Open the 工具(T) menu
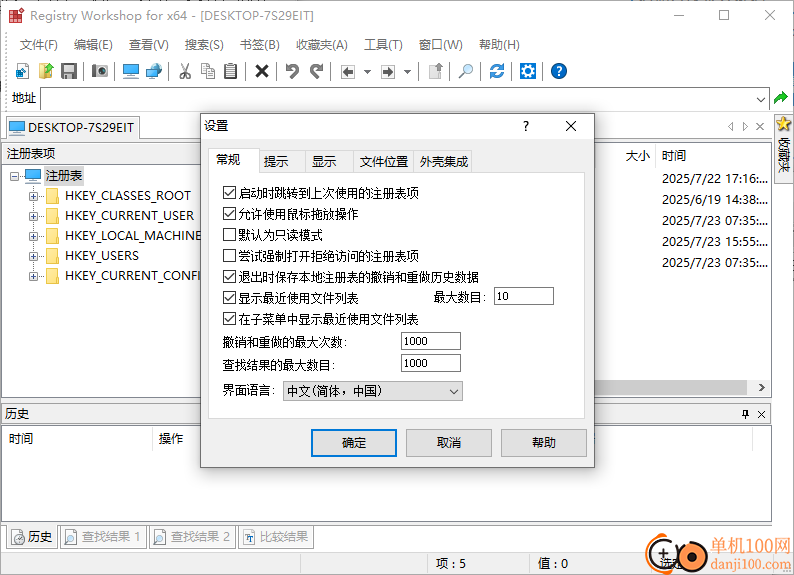 pos(383,45)
